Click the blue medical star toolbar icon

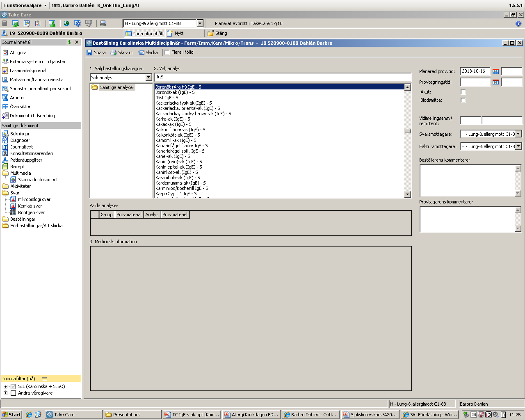point(77,23)
